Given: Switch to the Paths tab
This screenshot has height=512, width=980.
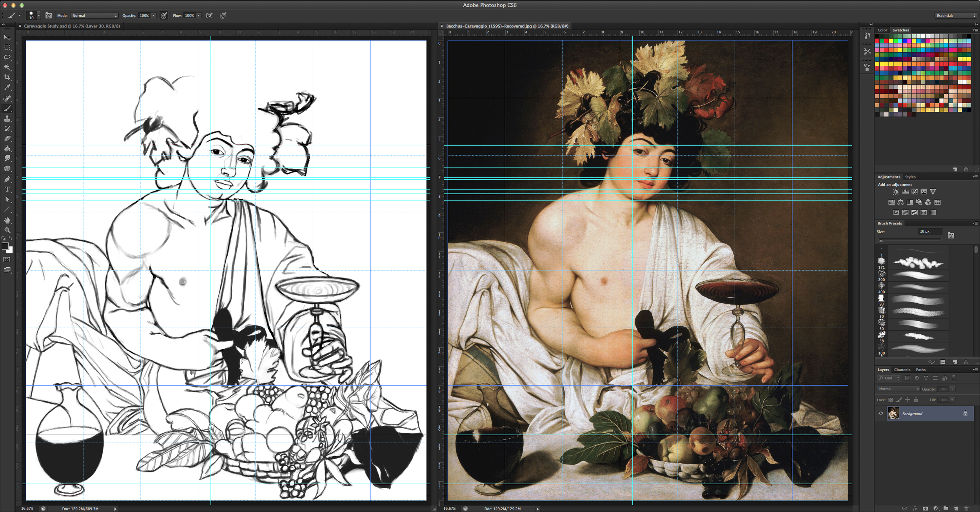Looking at the screenshot, I should 921,370.
